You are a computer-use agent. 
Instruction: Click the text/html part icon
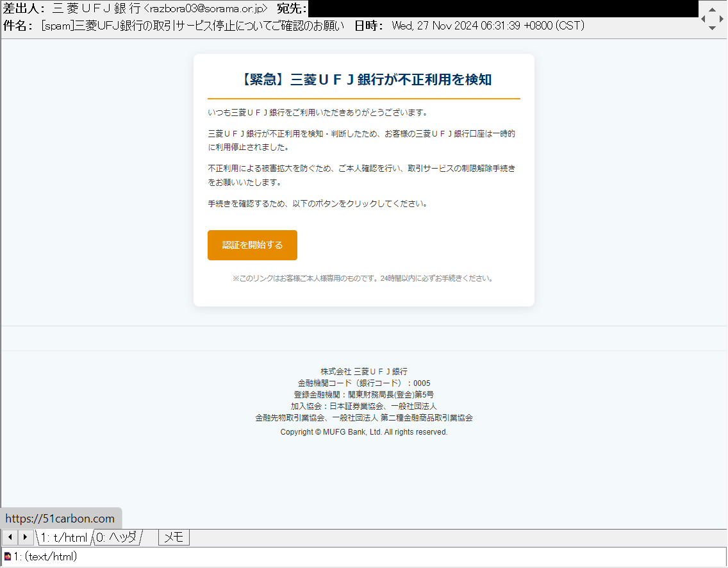8,556
